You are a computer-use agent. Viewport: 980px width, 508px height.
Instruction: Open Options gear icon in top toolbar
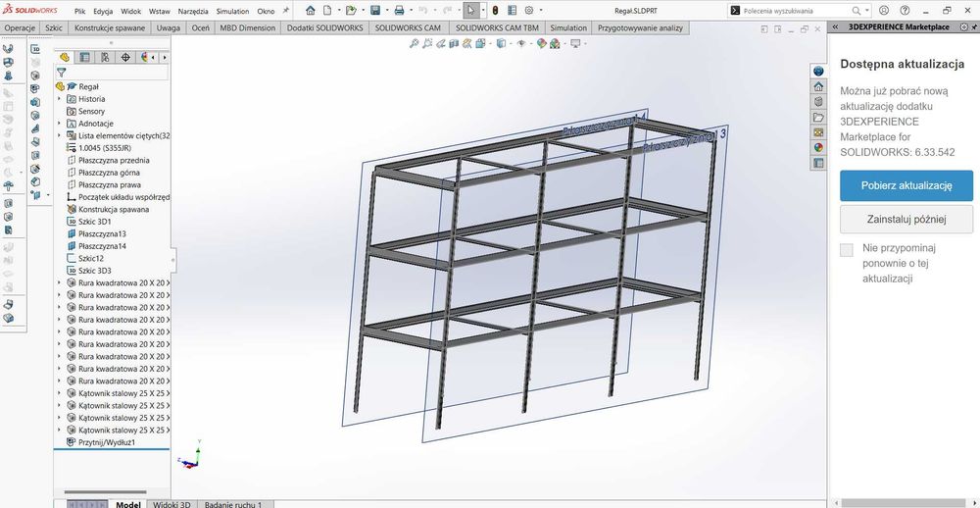coord(529,11)
